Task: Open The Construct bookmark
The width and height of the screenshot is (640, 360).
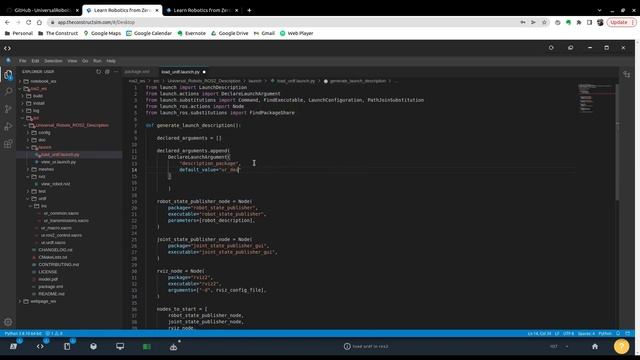Action: click(58, 33)
